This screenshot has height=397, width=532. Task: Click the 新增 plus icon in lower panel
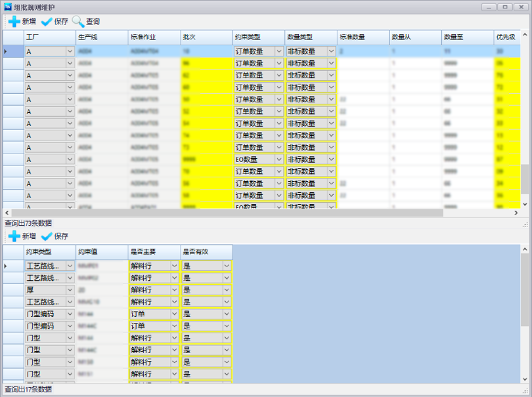pyautogui.click(x=14, y=236)
